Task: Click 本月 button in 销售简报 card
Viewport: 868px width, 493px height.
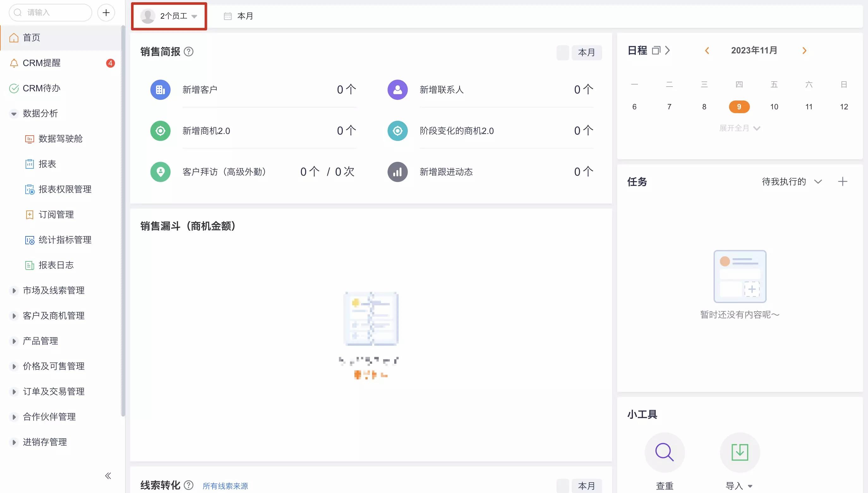Action: 587,52
